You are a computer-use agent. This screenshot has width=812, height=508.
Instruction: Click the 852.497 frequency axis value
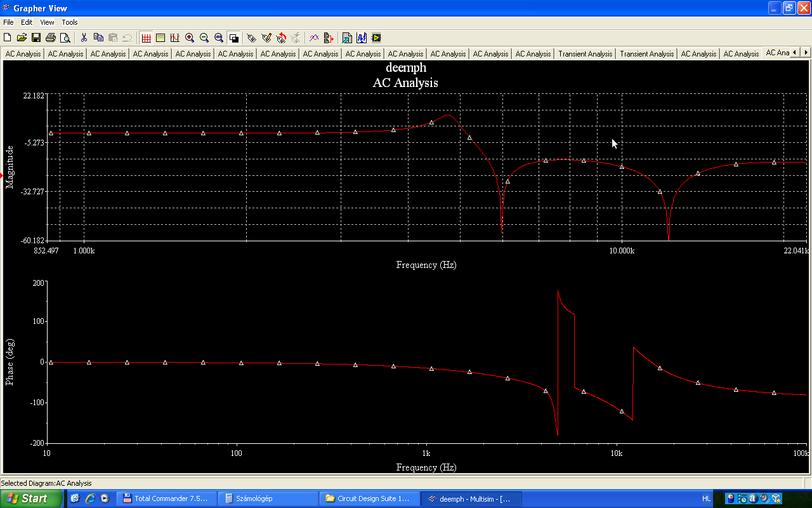46,251
